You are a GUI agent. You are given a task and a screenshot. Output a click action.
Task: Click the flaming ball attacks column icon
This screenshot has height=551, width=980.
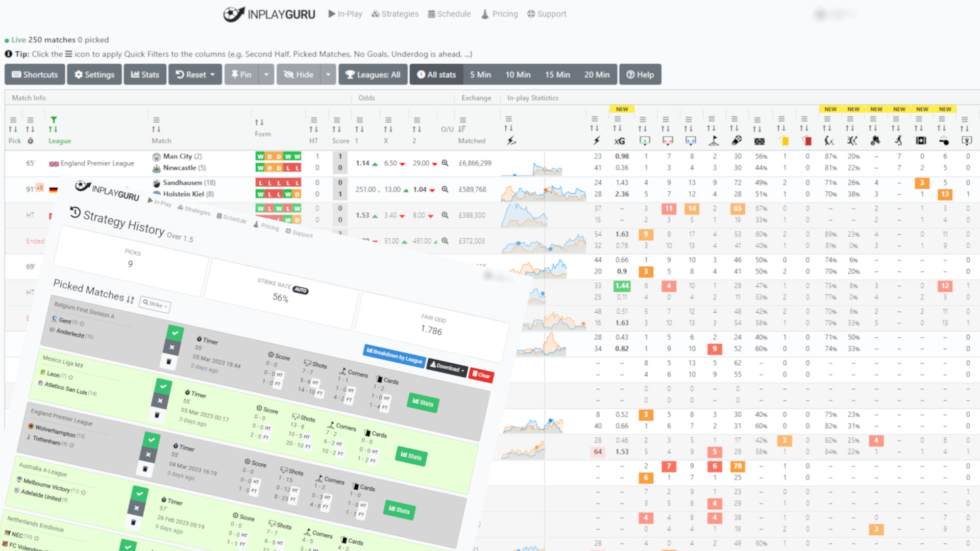(x=736, y=141)
